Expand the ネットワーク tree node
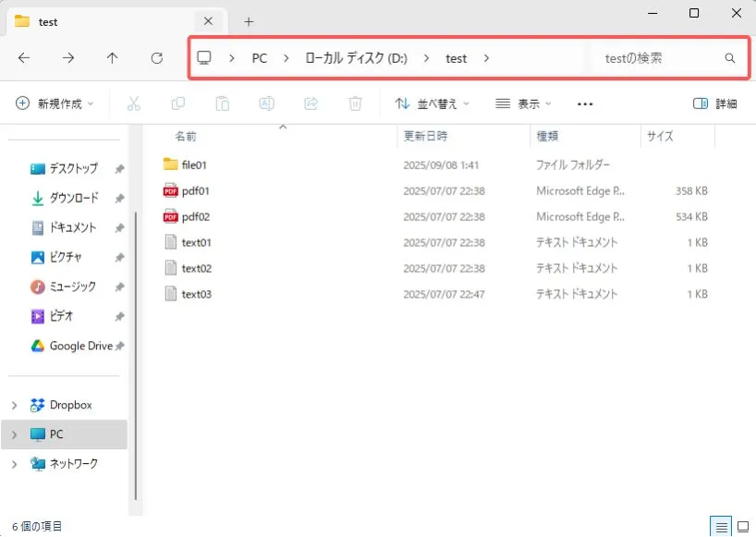This screenshot has height=537, width=756. [14, 464]
